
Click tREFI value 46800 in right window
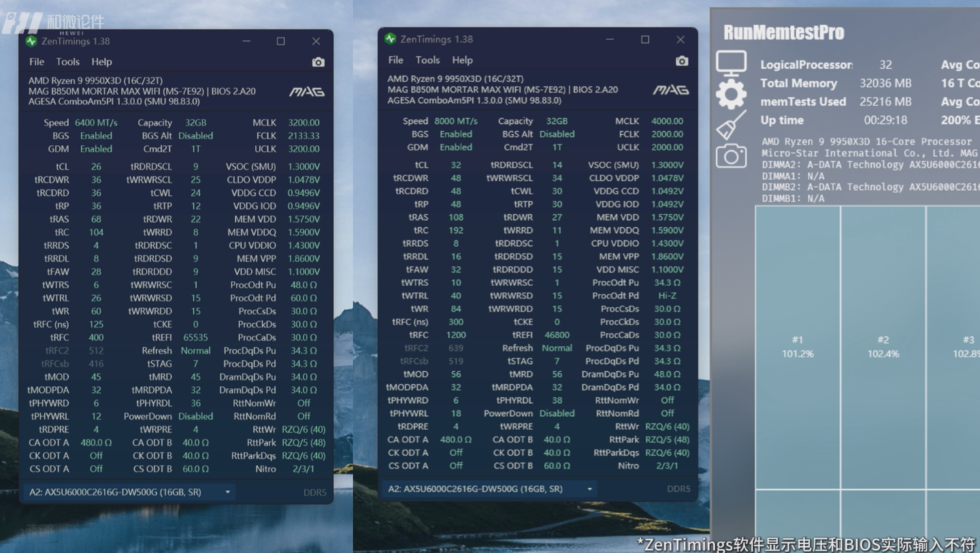(x=557, y=335)
